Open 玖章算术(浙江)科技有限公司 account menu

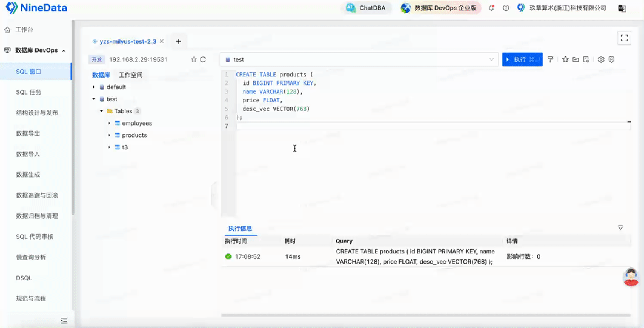pyautogui.click(x=562, y=8)
